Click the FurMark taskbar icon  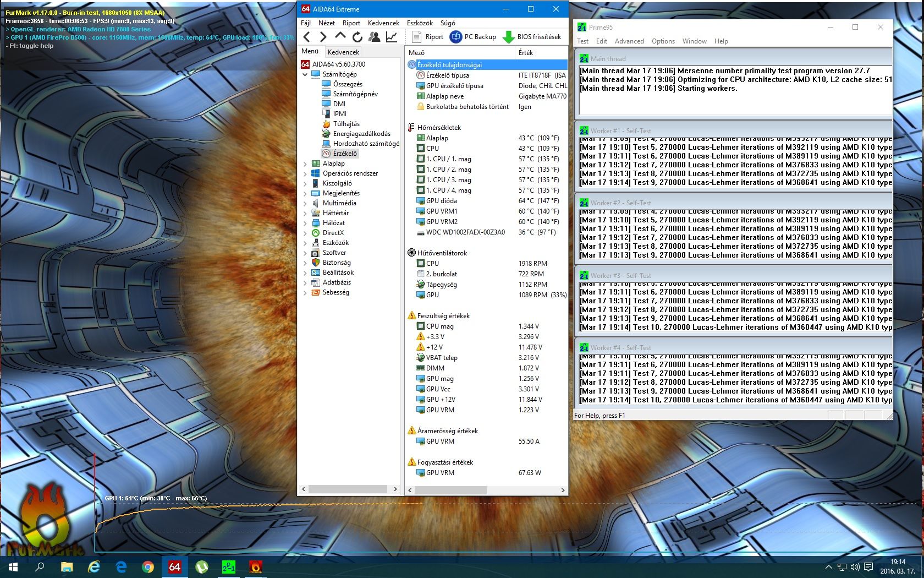255,566
